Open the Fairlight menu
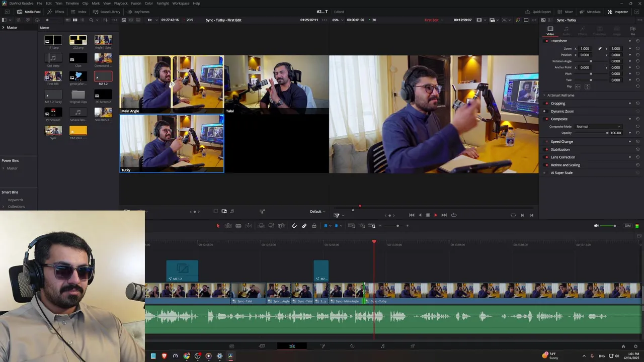 tap(163, 4)
